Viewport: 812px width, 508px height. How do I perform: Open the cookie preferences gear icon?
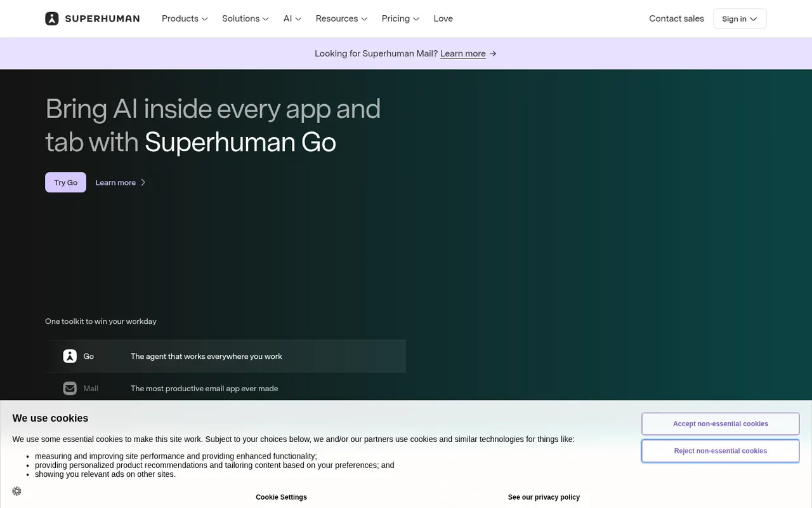coord(16,491)
